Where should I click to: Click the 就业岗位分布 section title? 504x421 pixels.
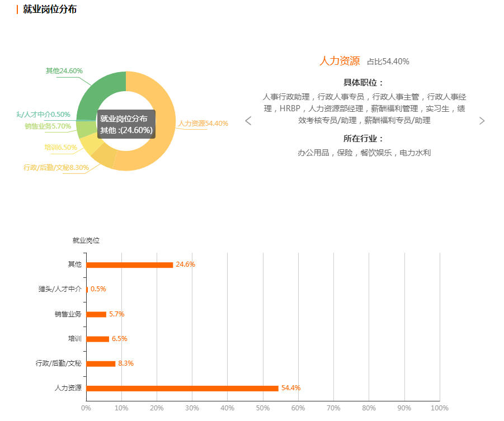pos(50,10)
